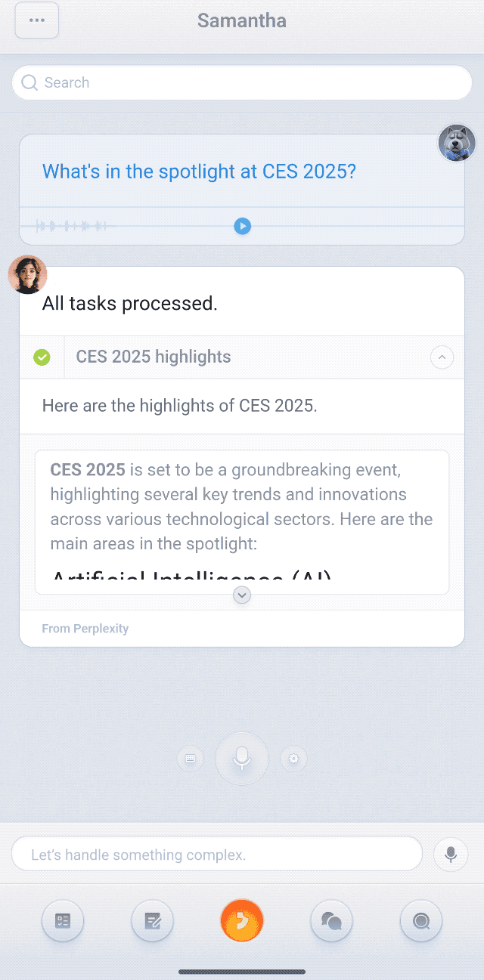Open the chat conversations tab
The height and width of the screenshot is (980, 484).
pos(331,921)
